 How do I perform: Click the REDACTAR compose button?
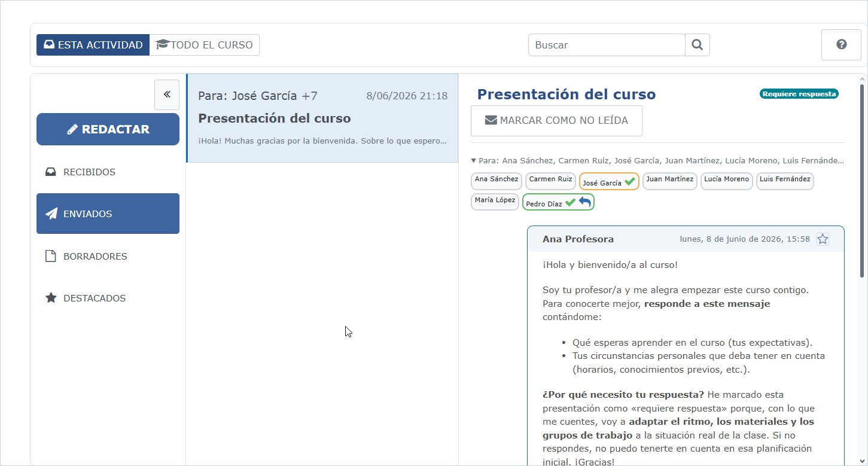point(108,129)
